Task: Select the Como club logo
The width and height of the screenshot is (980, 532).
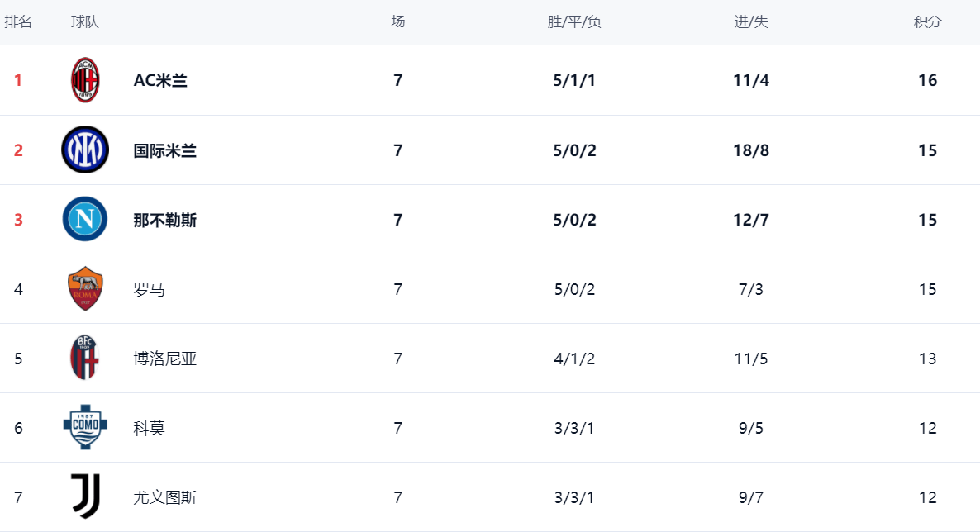Action: tap(85, 427)
